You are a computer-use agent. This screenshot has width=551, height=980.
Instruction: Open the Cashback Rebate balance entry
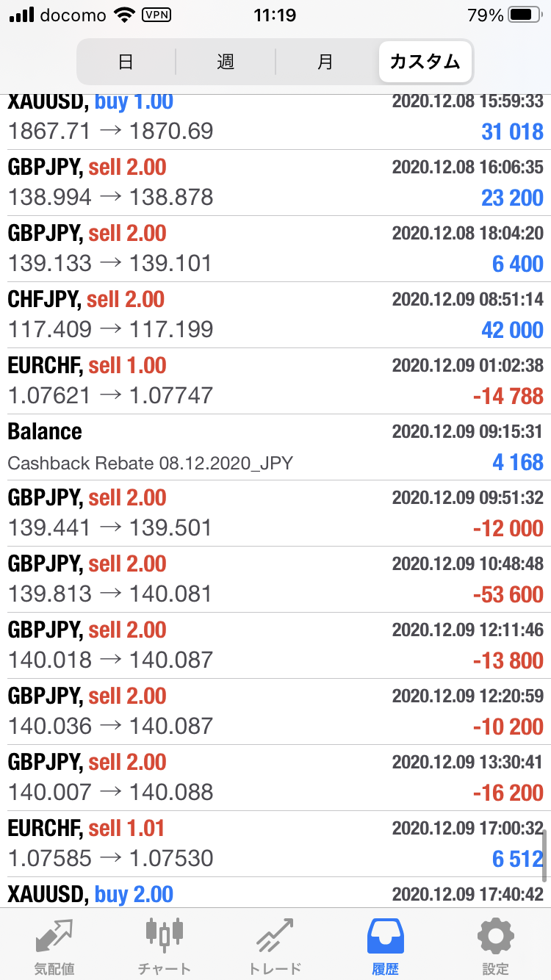275,447
